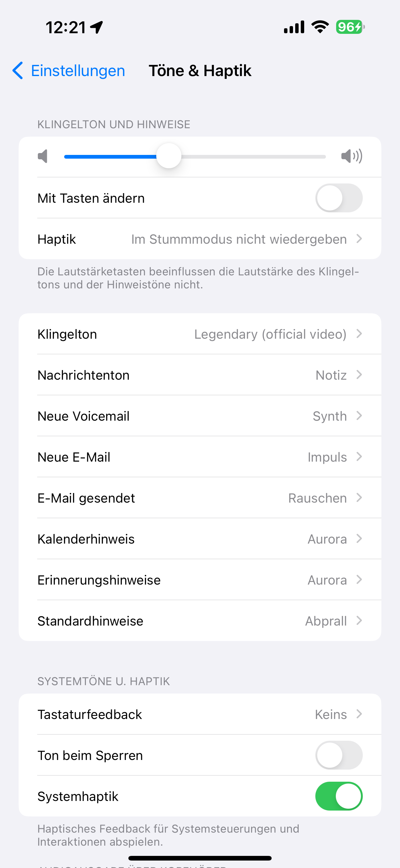Tap the location arrow icon
Screen dimensions: 400x868
pos(97,27)
